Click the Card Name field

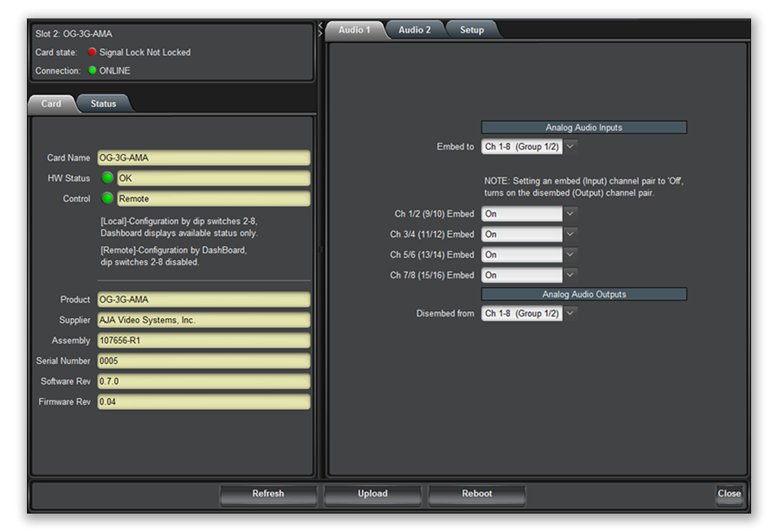203,158
